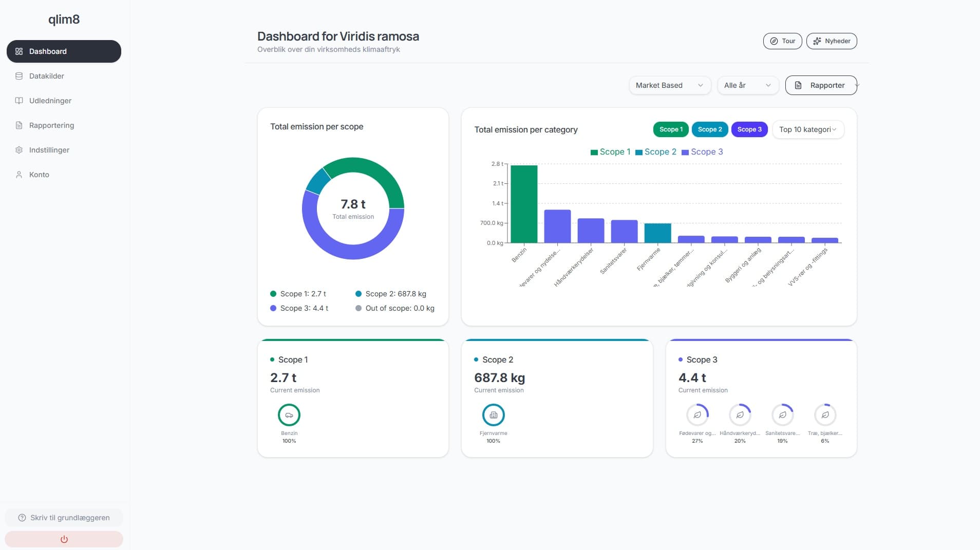Click the 687.8 kg Scope 2 card value

500,378
